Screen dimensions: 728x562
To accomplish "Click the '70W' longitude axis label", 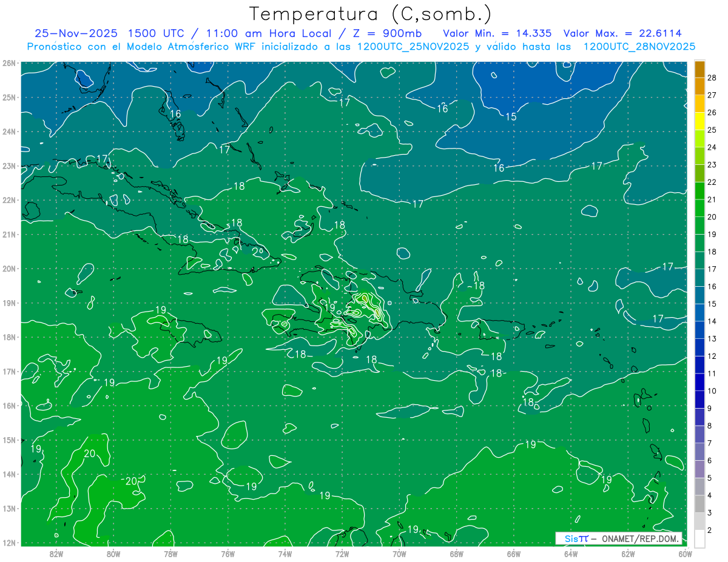I will [x=399, y=554].
